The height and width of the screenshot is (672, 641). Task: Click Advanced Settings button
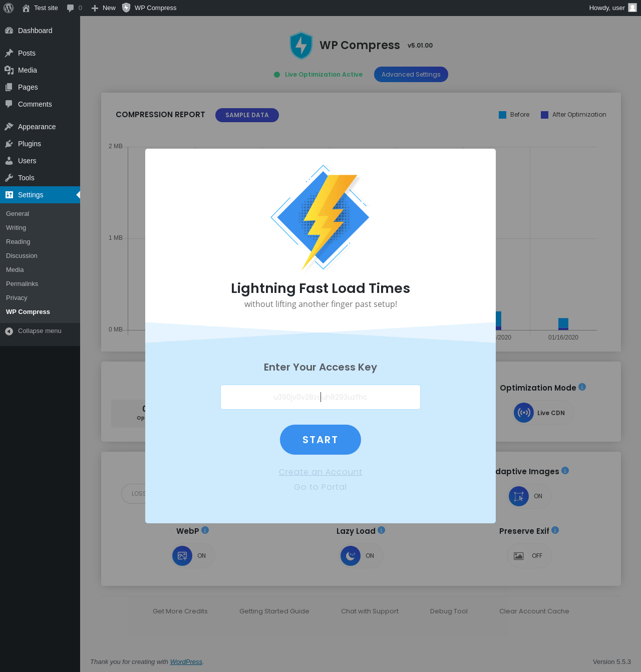(411, 74)
